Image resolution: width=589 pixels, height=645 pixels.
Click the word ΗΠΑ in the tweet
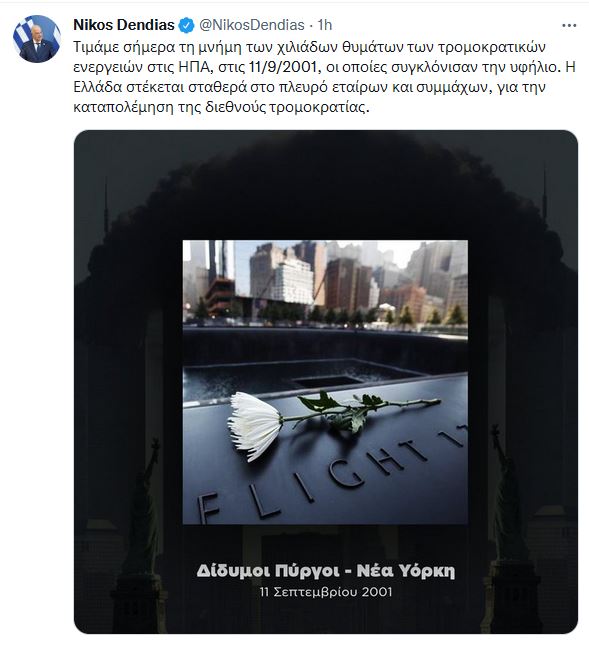coord(196,67)
